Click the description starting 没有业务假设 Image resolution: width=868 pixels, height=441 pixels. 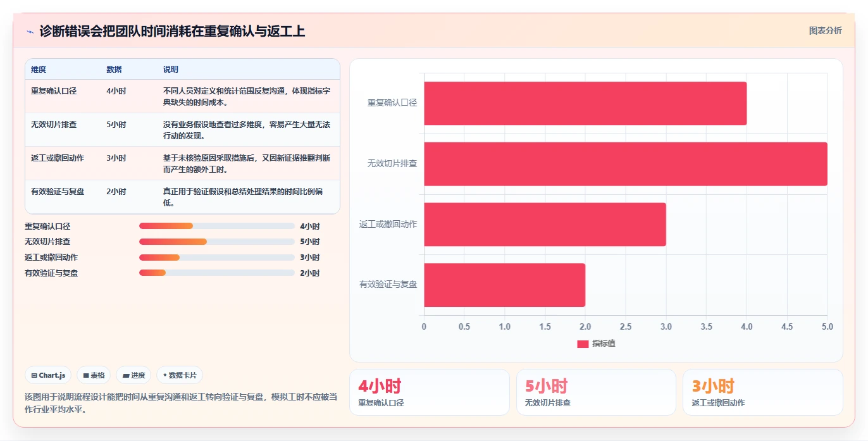coord(247,130)
